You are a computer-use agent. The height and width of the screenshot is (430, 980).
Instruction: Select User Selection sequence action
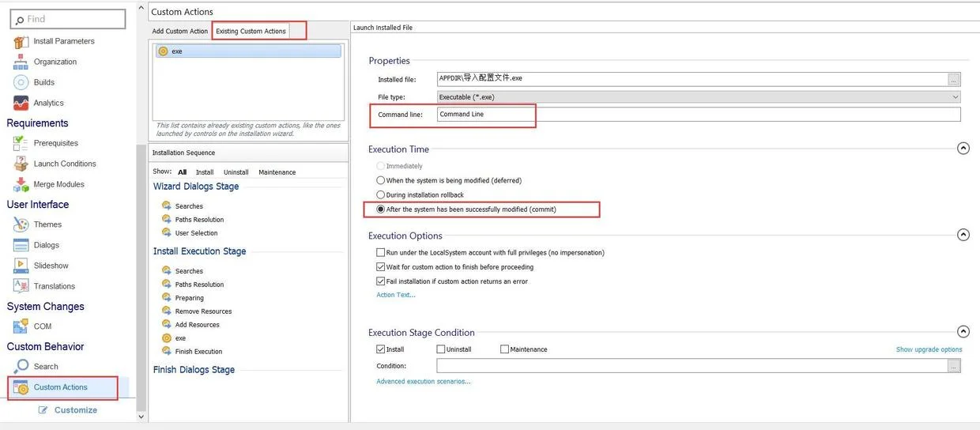click(196, 233)
